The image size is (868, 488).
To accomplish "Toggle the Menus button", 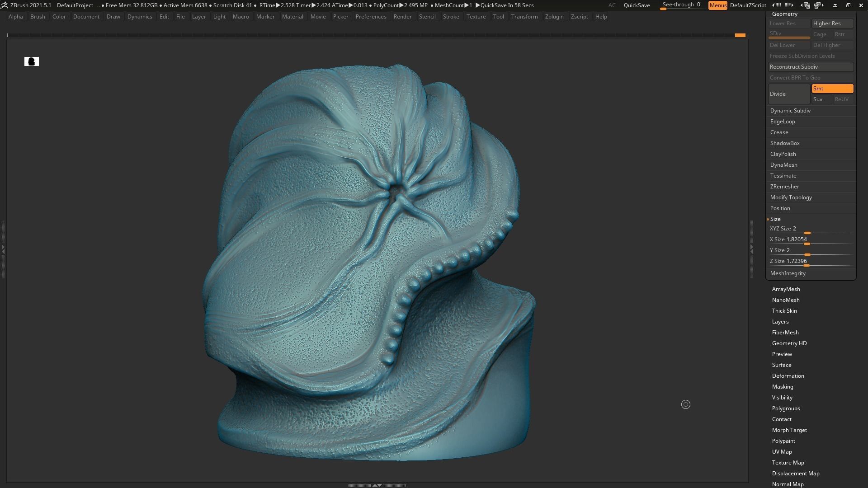I will [x=718, y=5].
